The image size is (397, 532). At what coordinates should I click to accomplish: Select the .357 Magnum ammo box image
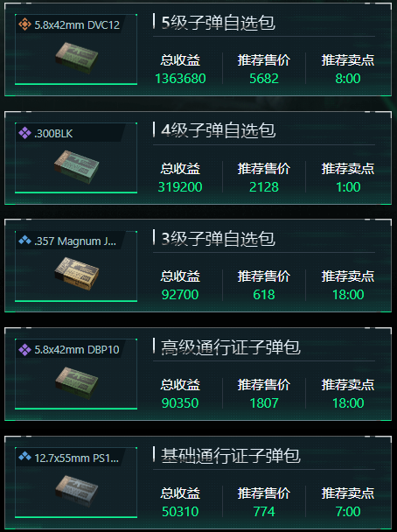click(77, 274)
